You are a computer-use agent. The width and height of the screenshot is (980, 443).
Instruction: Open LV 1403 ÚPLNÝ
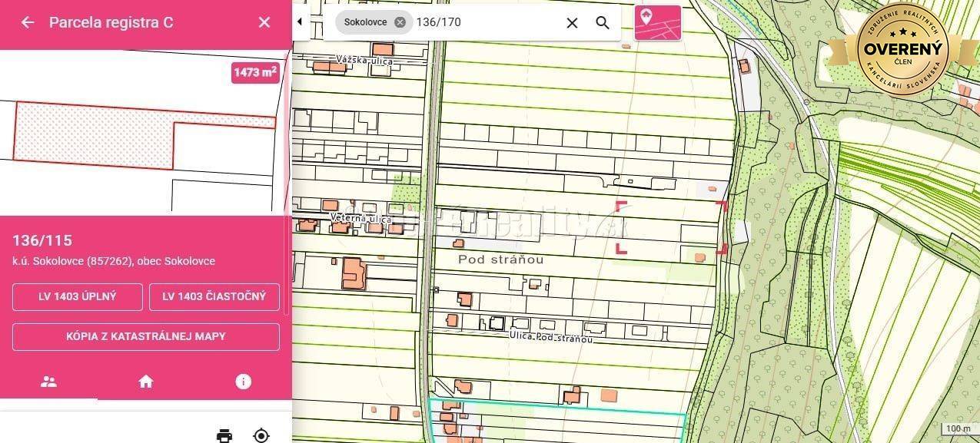tap(78, 296)
